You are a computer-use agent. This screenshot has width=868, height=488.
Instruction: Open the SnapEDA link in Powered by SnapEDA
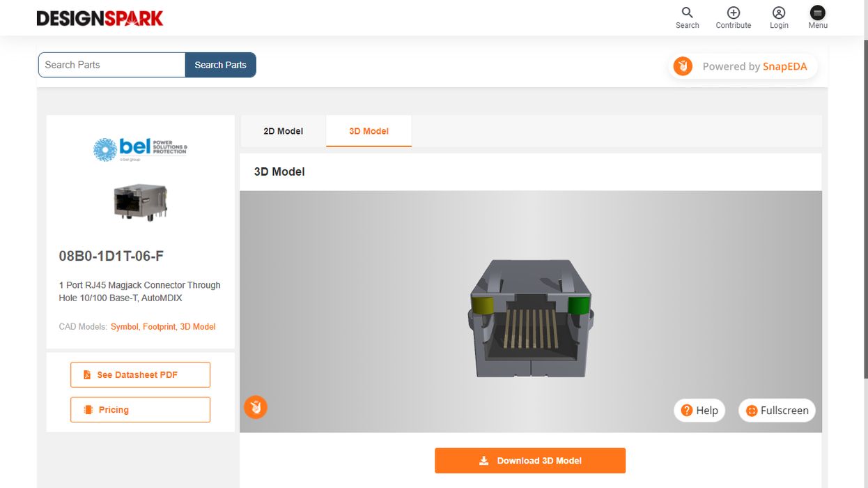[785, 66]
